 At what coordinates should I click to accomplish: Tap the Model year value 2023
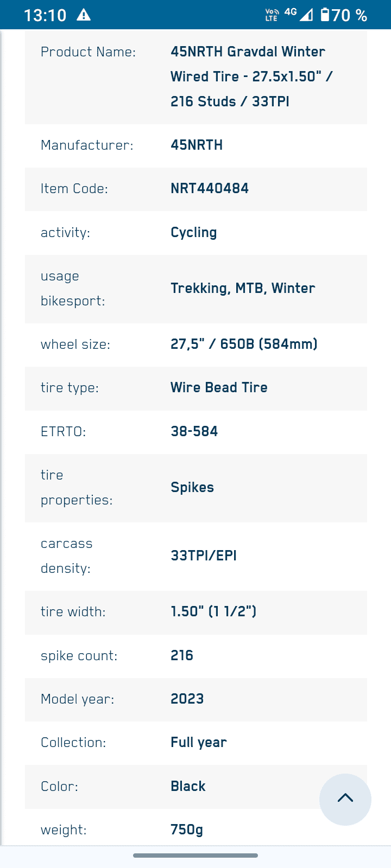point(187,699)
